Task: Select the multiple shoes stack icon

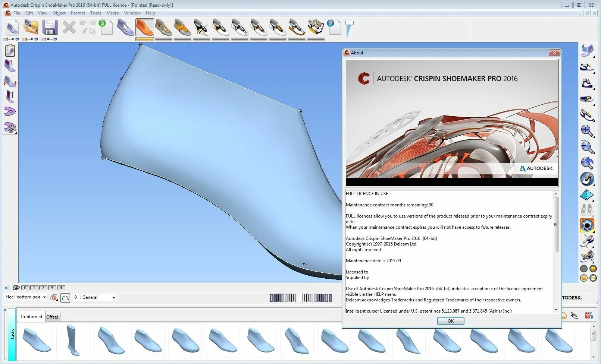Action: (316, 27)
